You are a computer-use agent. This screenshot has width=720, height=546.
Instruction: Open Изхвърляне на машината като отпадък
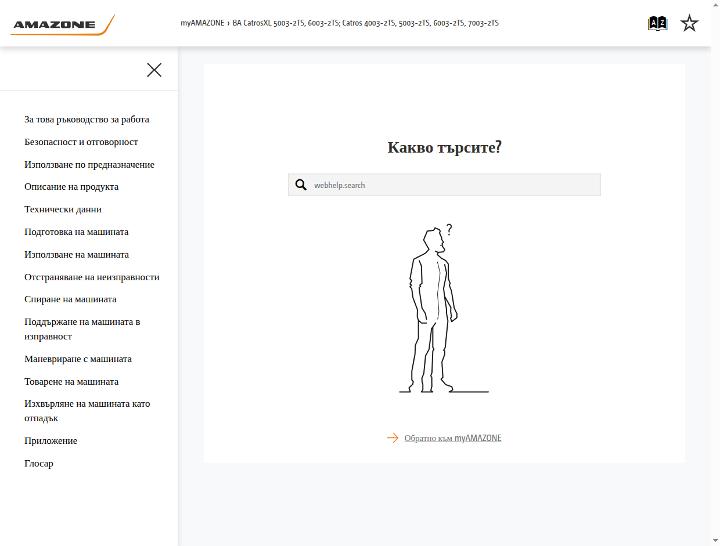[87, 411]
